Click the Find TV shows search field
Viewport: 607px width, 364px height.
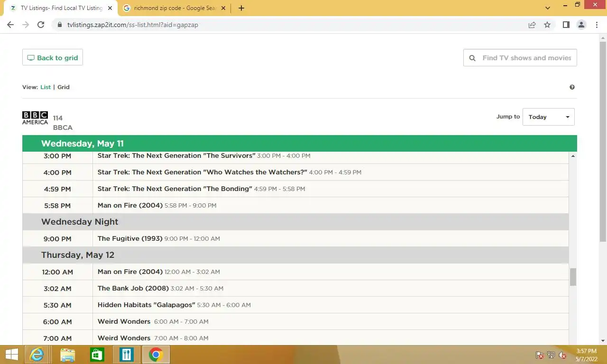[520, 58]
